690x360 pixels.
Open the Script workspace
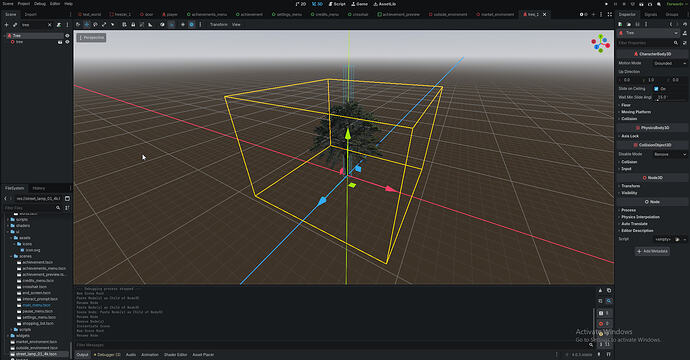coord(338,4)
